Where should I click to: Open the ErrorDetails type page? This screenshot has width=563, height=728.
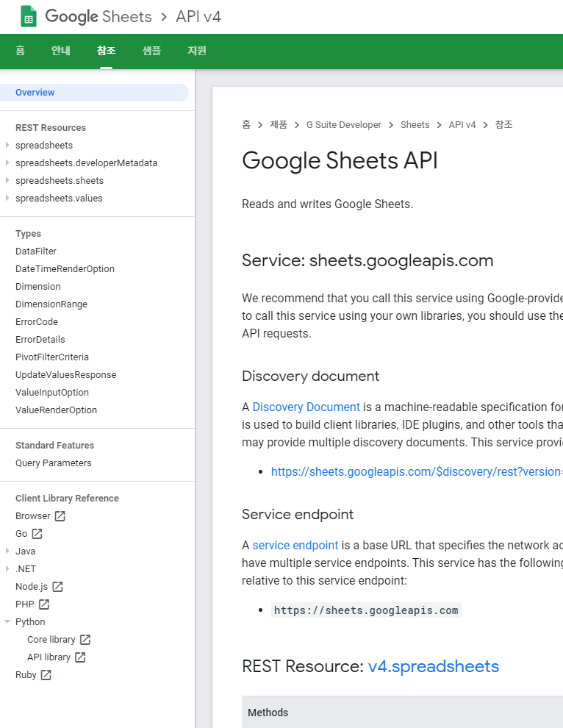tap(40, 340)
